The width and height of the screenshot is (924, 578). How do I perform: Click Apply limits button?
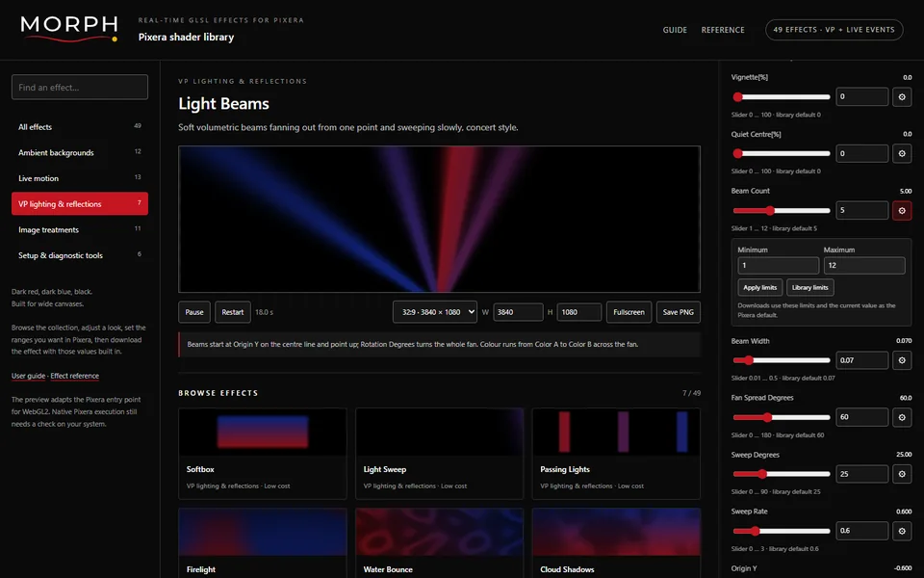[x=759, y=287]
